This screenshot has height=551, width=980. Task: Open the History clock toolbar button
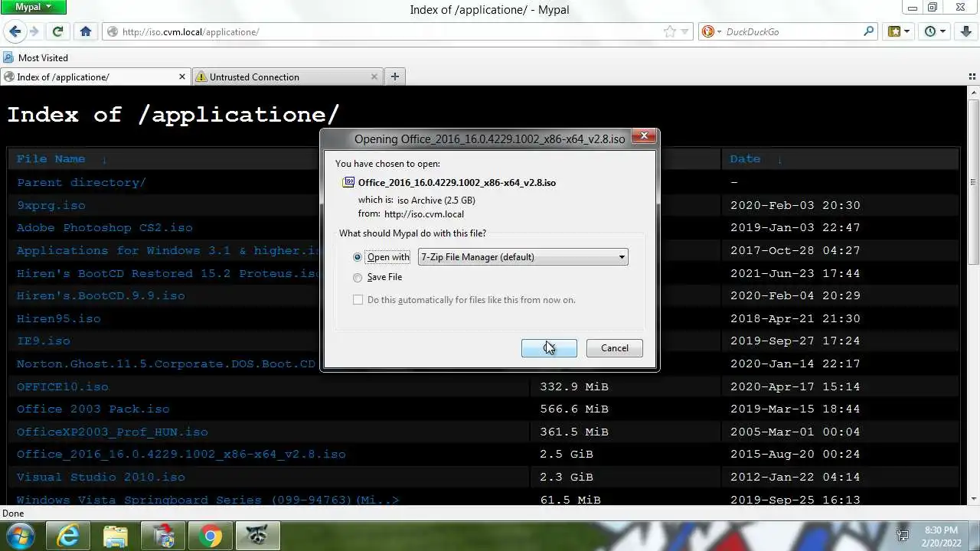point(935,31)
